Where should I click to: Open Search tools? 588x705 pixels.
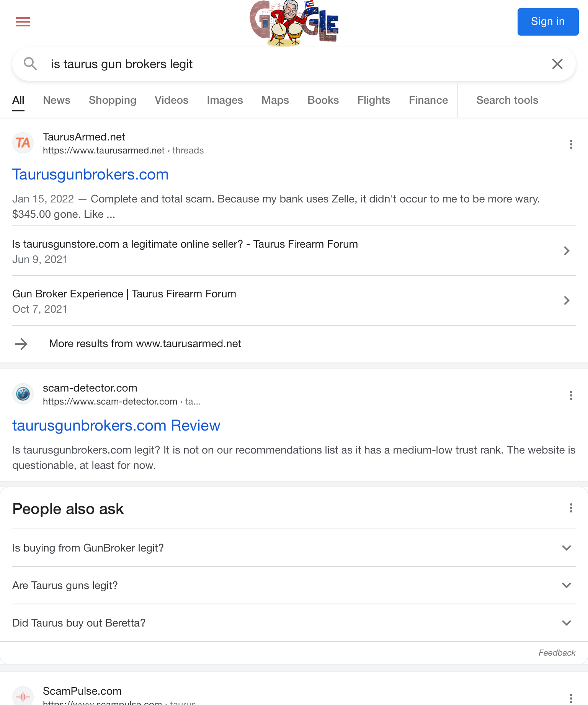[x=507, y=100]
